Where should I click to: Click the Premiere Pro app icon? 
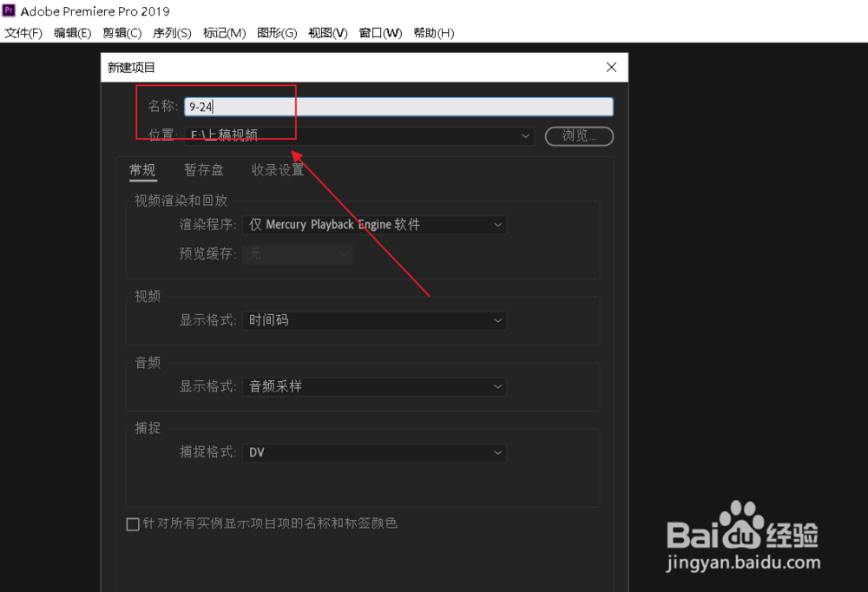9,10
